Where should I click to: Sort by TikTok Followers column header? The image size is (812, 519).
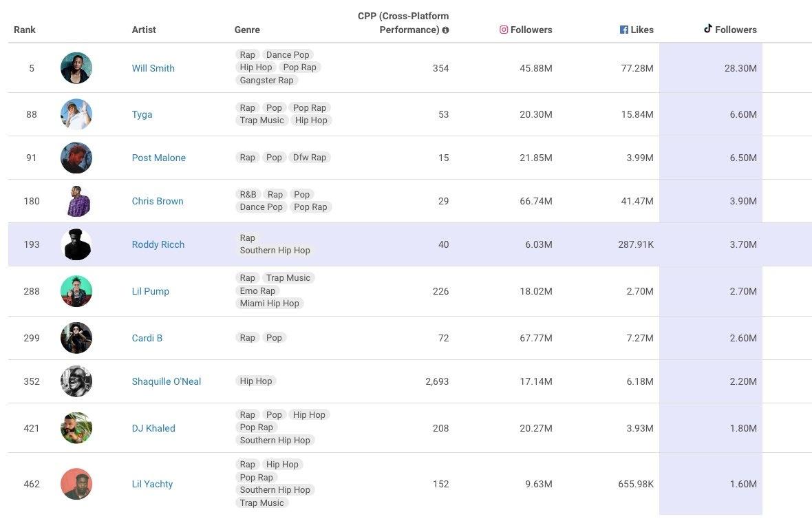(x=730, y=29)
